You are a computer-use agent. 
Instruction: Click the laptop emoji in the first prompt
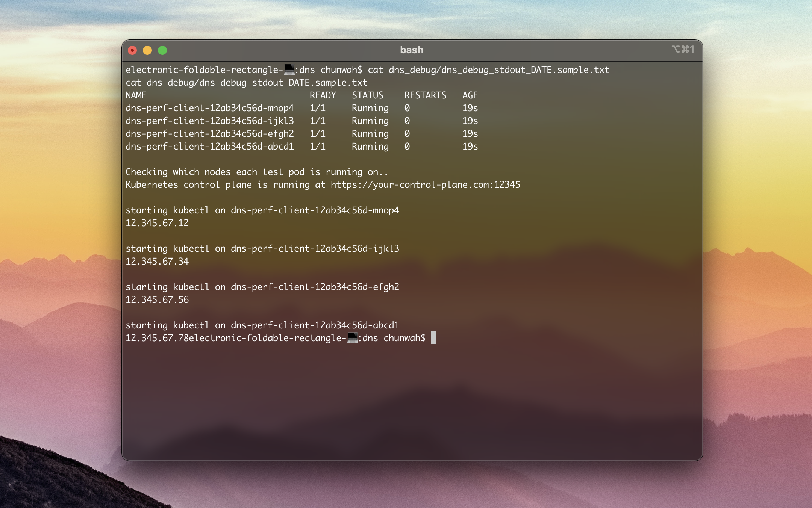point(289,70)
